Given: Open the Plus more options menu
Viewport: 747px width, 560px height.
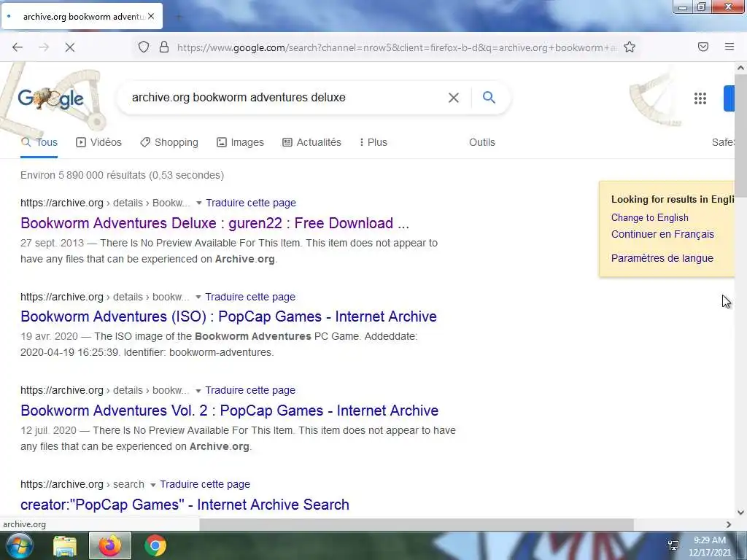Looking at the screenshot, I should click(373, 142).
